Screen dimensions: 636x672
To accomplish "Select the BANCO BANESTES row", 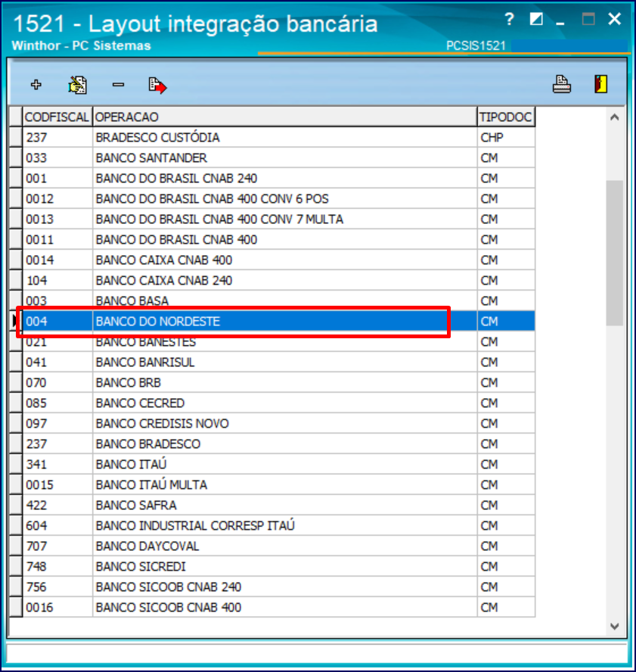I will click(x=272, y=342).
